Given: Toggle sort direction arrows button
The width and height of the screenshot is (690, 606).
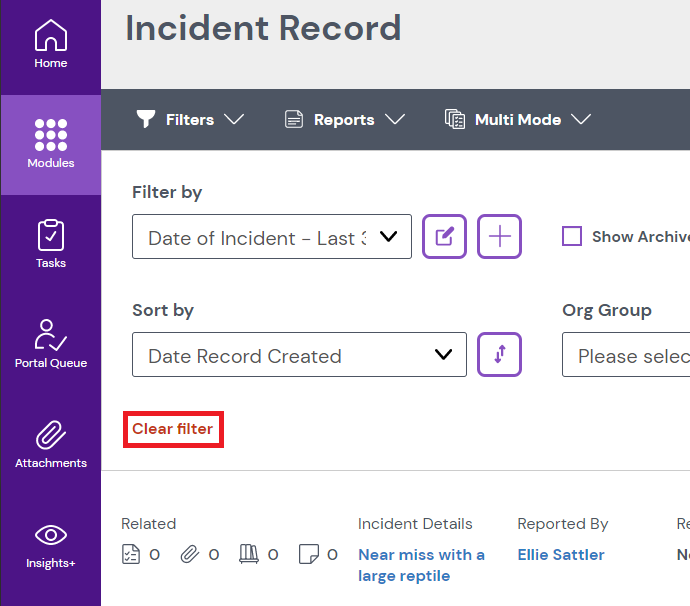Looking at the screenshot, I should pos(499,355).
